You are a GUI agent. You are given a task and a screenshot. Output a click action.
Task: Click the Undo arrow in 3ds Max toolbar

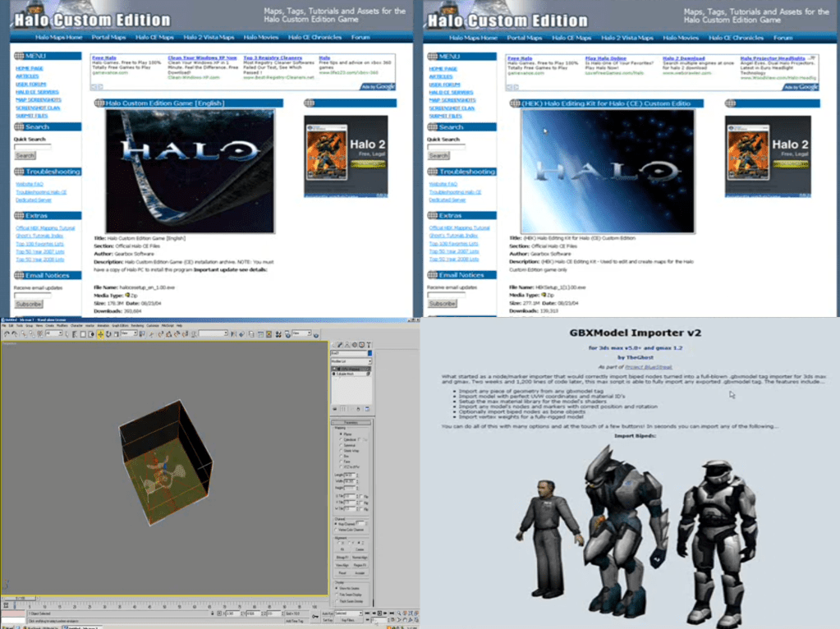[5, 335]
